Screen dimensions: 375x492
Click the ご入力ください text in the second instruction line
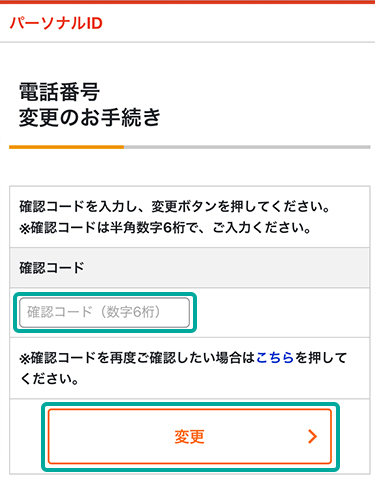[262, 228]
